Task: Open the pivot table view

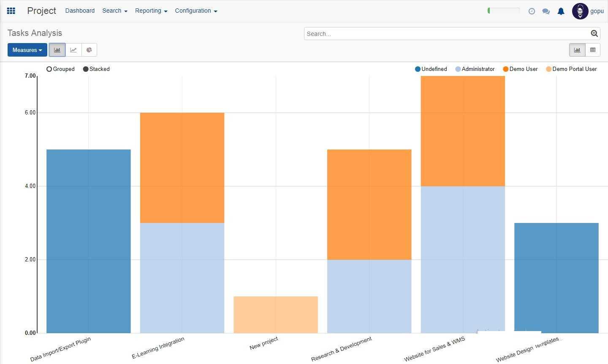Action: click(x=592, y=50)
